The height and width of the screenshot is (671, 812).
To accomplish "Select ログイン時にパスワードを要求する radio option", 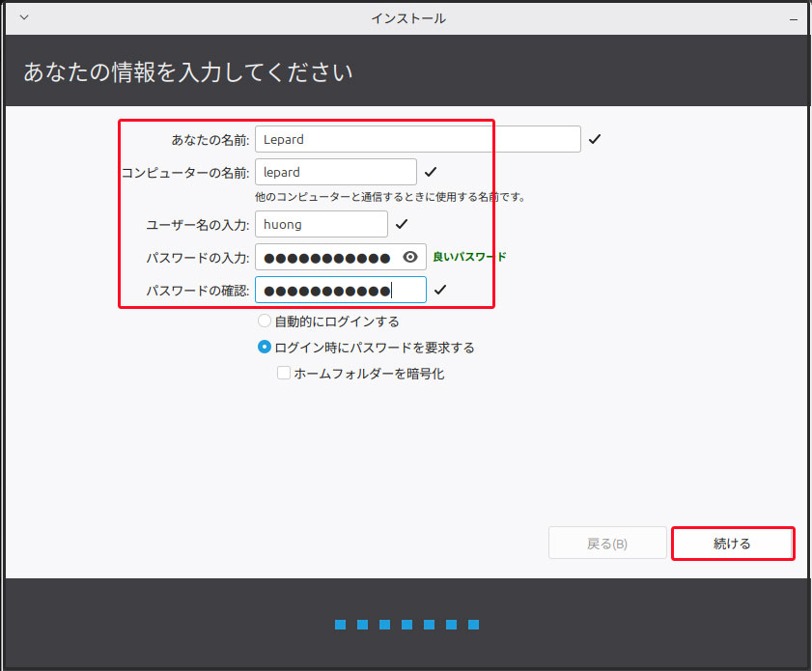I will click(265, 347).
